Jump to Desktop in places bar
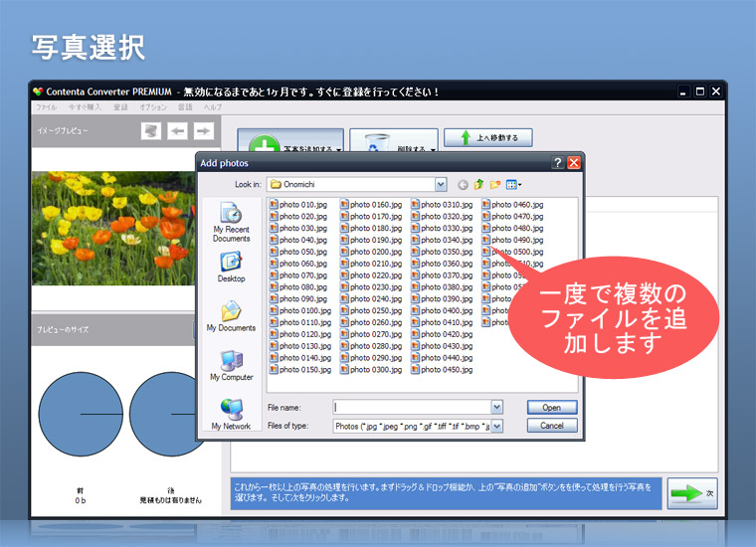This screenshot has height=547, width=756. point(232,267)
